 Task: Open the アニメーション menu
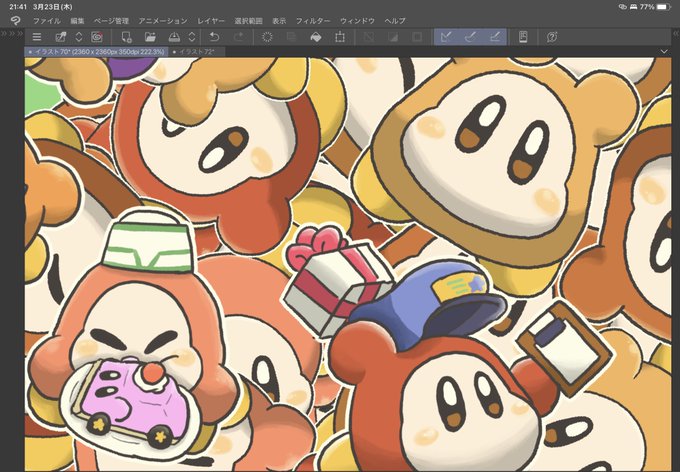[x=163, y=20]
